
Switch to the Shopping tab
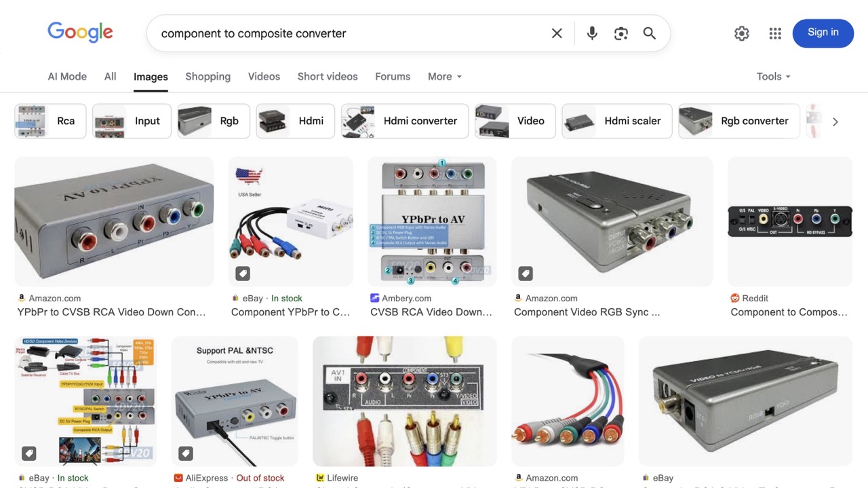[x=208, y=77]
